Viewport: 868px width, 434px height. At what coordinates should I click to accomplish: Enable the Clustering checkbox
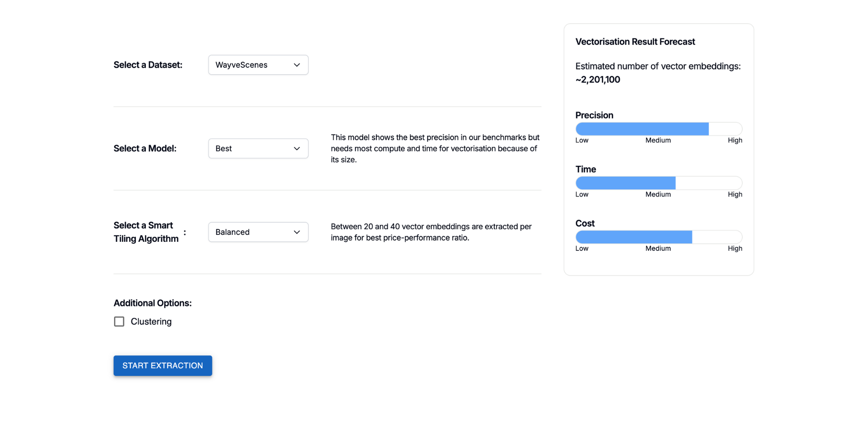tap(119, 322)
